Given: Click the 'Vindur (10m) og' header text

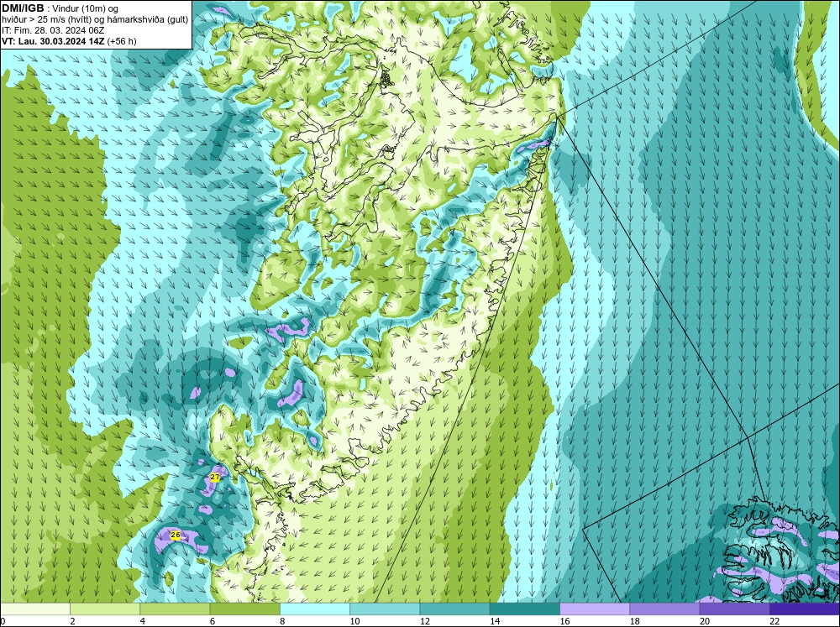Looking at the screenshot, I should [x=85, y=8].
